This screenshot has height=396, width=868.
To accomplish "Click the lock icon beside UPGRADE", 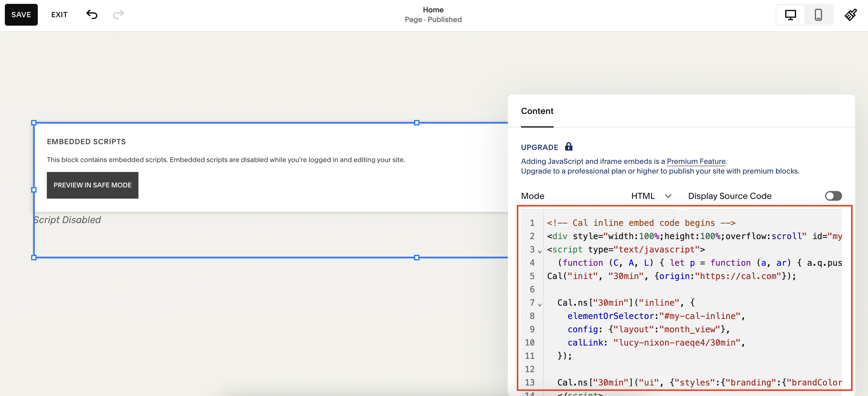I will [x=568, y=147].
